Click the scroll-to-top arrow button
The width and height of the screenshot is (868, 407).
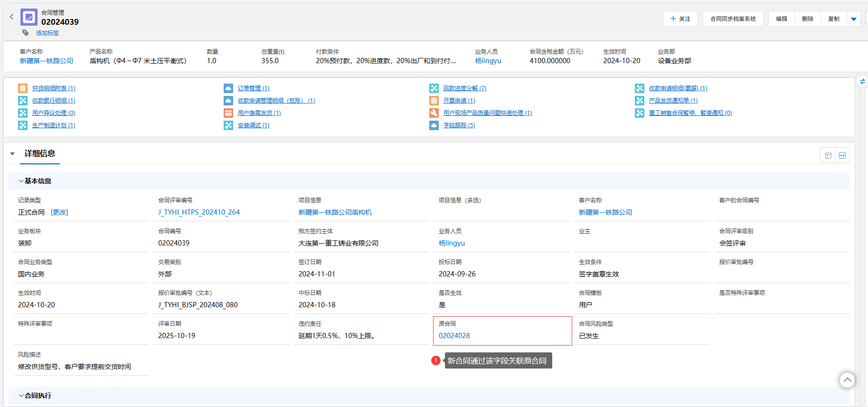click(x=847, y=380)
